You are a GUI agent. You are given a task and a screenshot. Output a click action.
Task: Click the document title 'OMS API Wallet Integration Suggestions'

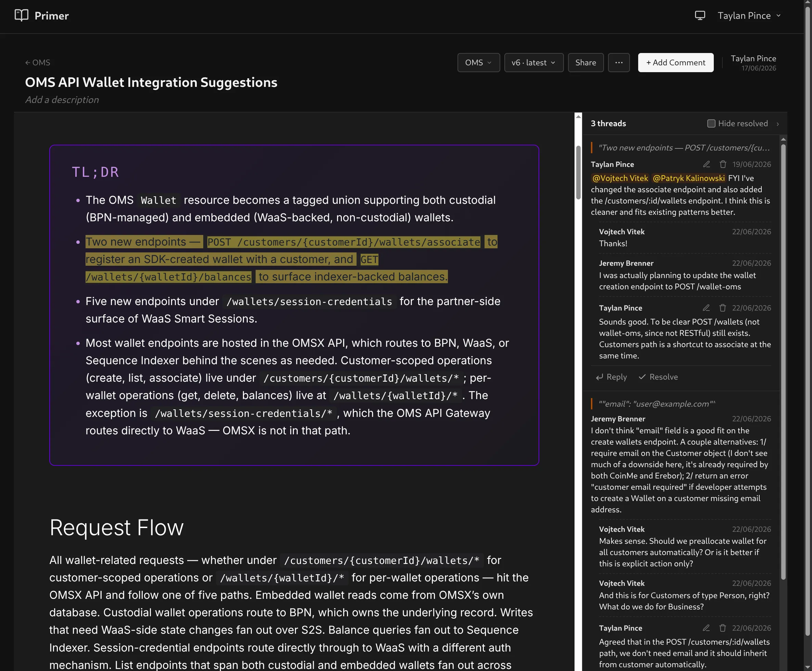pyautogui.click(x=151, y=82)
